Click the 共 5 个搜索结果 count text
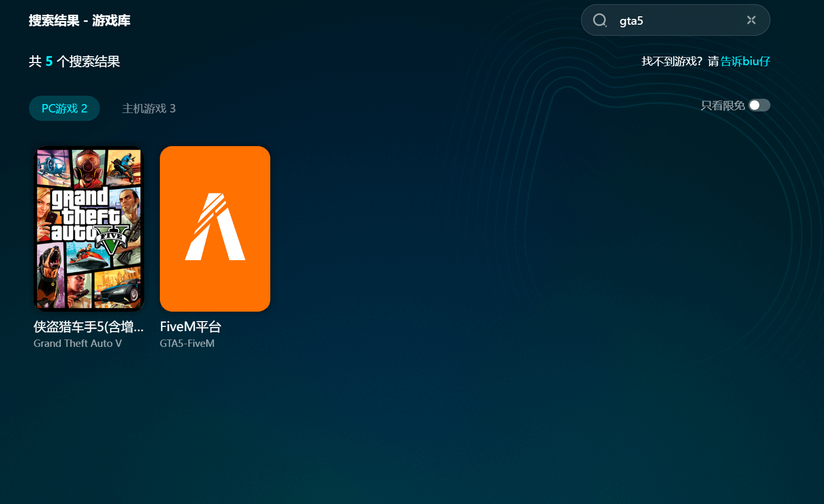This screenshot has height=504, width=824. pyautogui.click(x=74, y=61)
